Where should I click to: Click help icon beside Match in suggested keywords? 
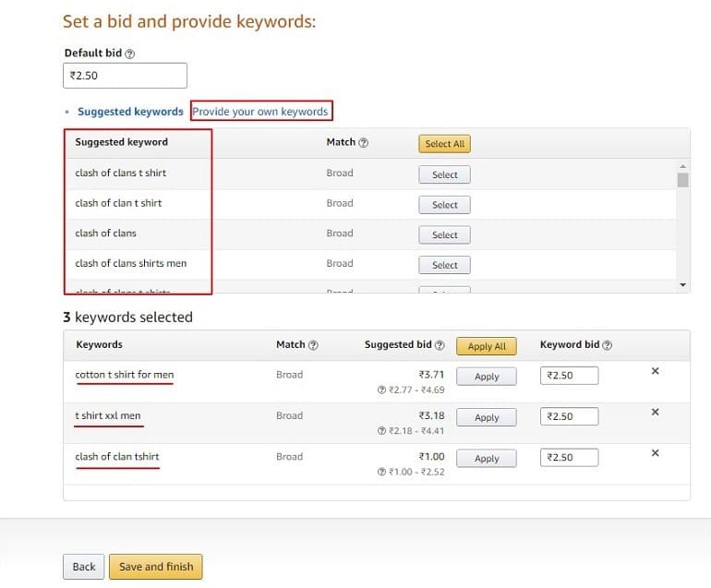point(363,143)
